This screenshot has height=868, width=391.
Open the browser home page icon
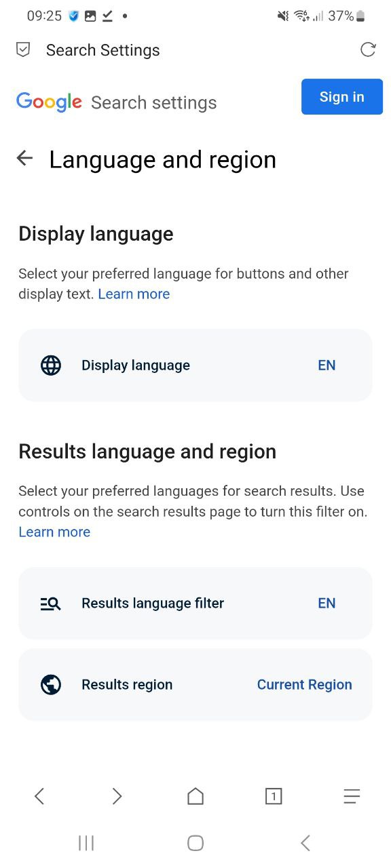(195, 796)
